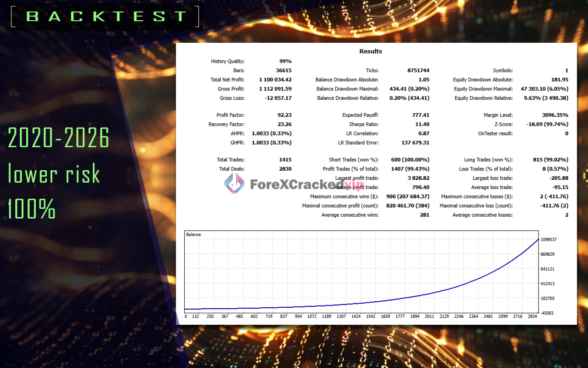The height and width of the screenshot is (368, 588).
Task: Select the Ticks value 8751744
Action: click(418, 70)
